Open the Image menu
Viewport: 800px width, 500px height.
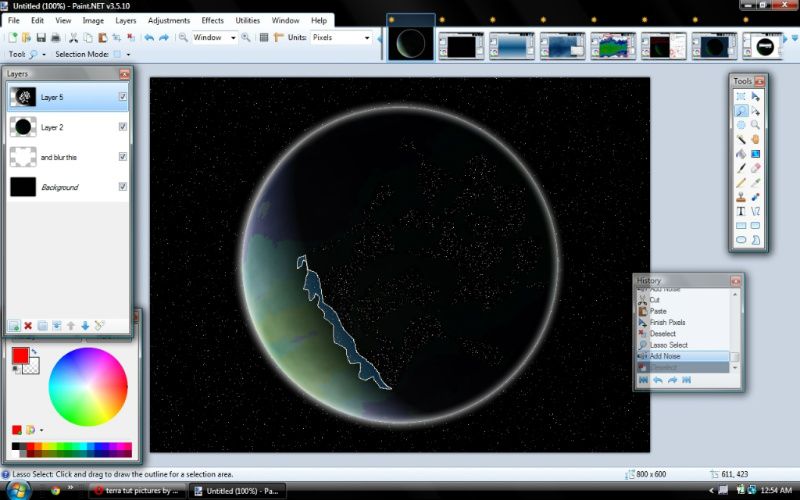(93, 20)
